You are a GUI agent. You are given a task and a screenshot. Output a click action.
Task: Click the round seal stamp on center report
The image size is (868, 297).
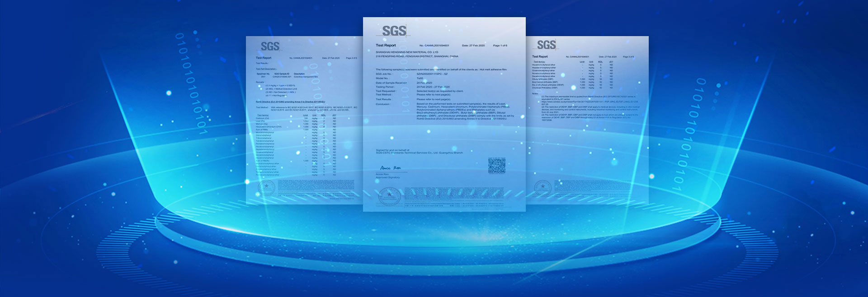[x=389, y=196]
